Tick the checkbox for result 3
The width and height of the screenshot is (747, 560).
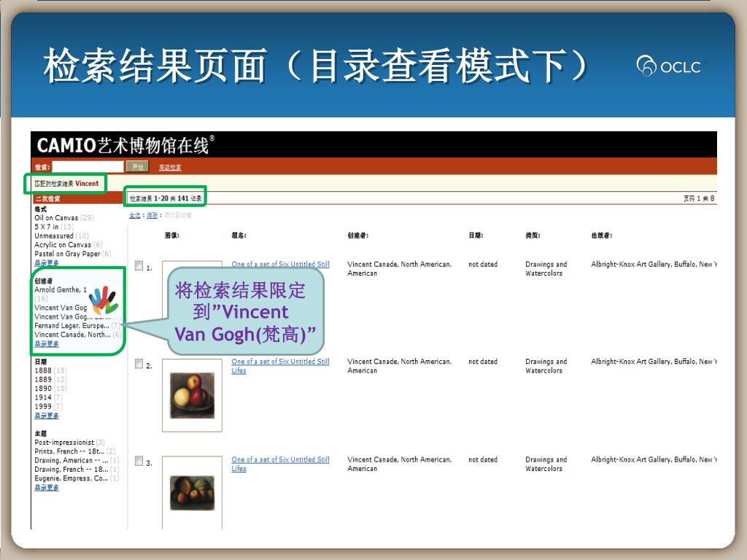tap(139, 461)
